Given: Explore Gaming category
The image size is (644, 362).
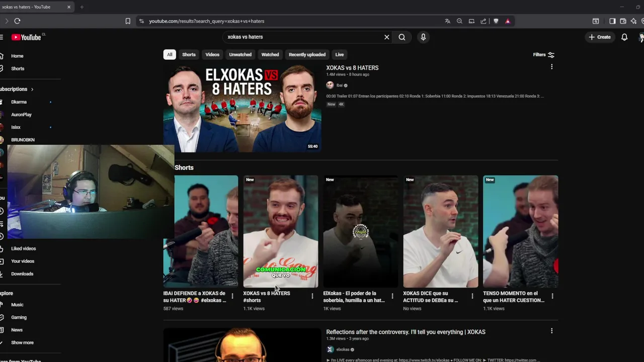Looking at the screenshot, I should 19,317.
